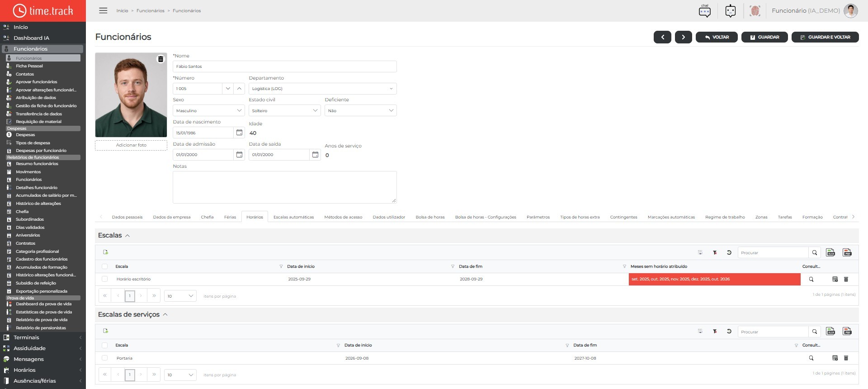
Task: Go to previous employee arrow
Action: pos(662,37)
